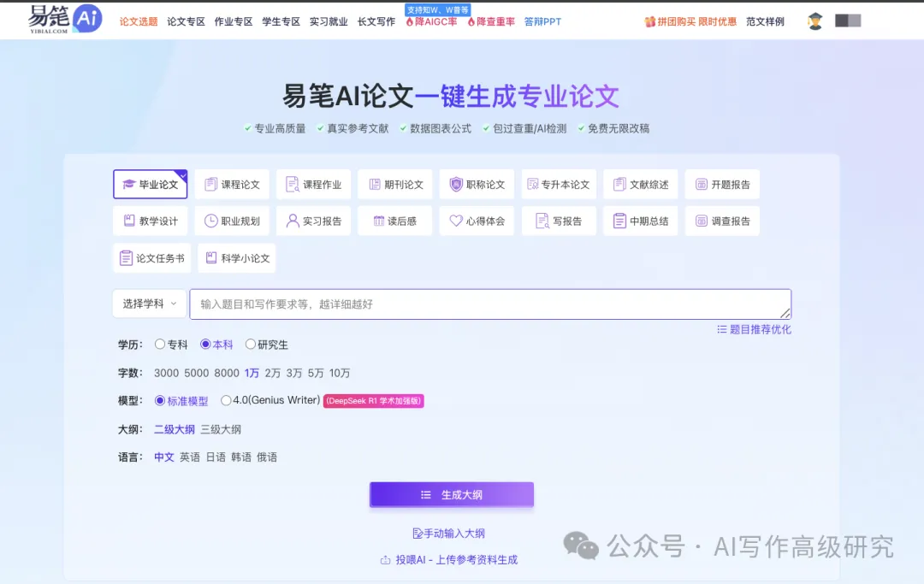Set word count to 5000
This screenshot has height=584, width=924.
tap(196, 374)
